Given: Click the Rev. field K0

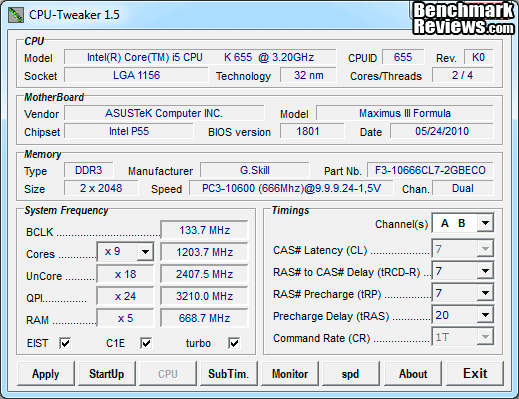Looking at the screenshot, I should coord(478,57).
